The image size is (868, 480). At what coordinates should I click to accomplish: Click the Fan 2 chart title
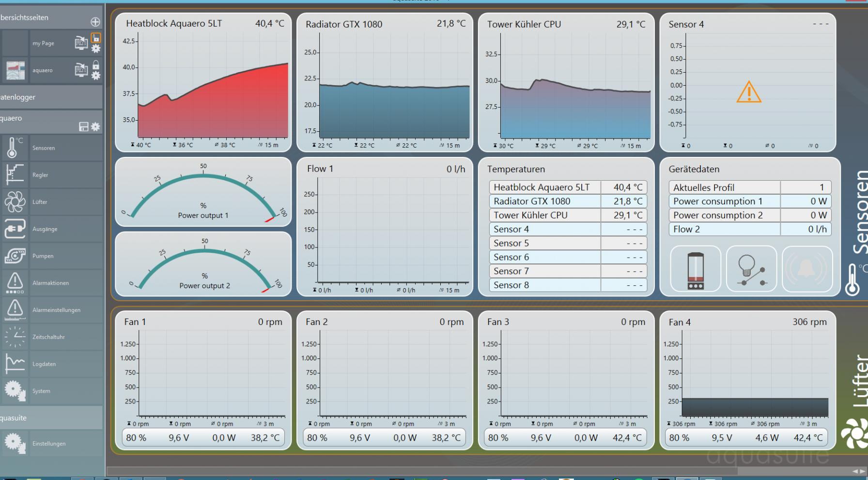click(x=317, y=322)
